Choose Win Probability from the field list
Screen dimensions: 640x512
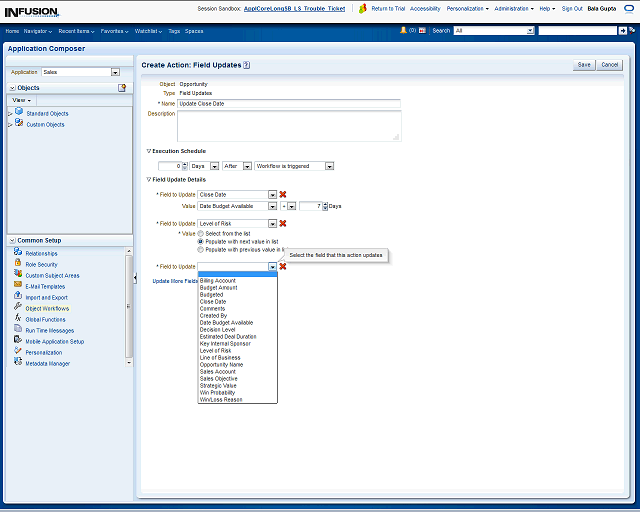coord(216,393)
